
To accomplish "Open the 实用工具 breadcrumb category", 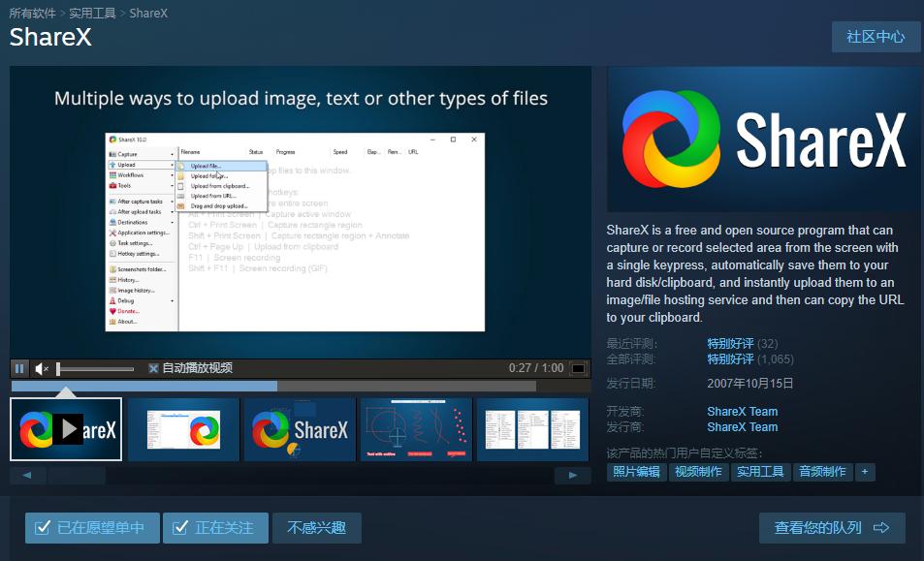I will pos(93,14).
